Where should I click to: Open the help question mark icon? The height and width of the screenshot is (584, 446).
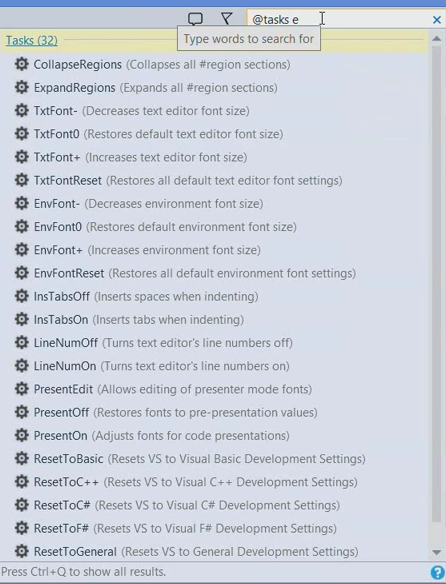pos(438,572)
